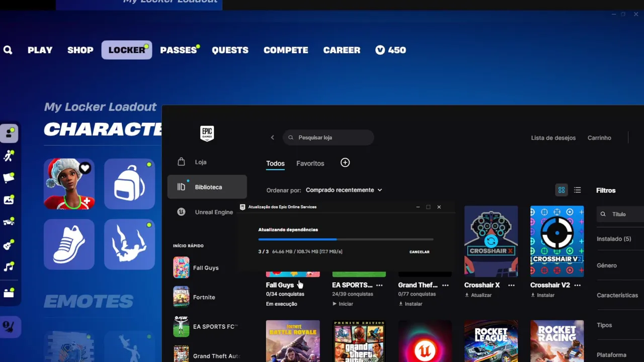This screenshot has height=362, width=644.
Task: Launch EA SPORTS FC from Início Rápido
Action: click(x=207, y=326)
